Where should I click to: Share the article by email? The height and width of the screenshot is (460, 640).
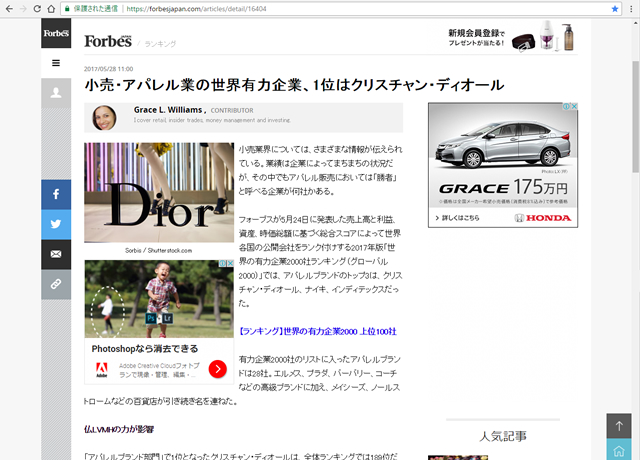click(56, 255)
